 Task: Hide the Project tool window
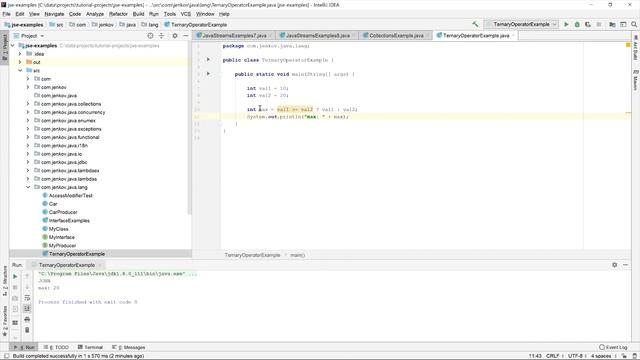click(x=186, y=36)
